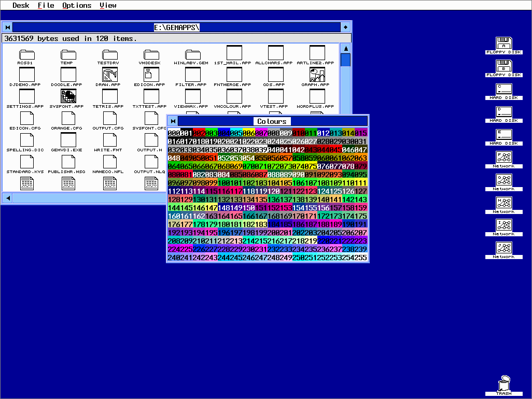Select the Hard Disk C drive icon
The width and height of the screenshot is (532, 399).
tap(503, 89)
